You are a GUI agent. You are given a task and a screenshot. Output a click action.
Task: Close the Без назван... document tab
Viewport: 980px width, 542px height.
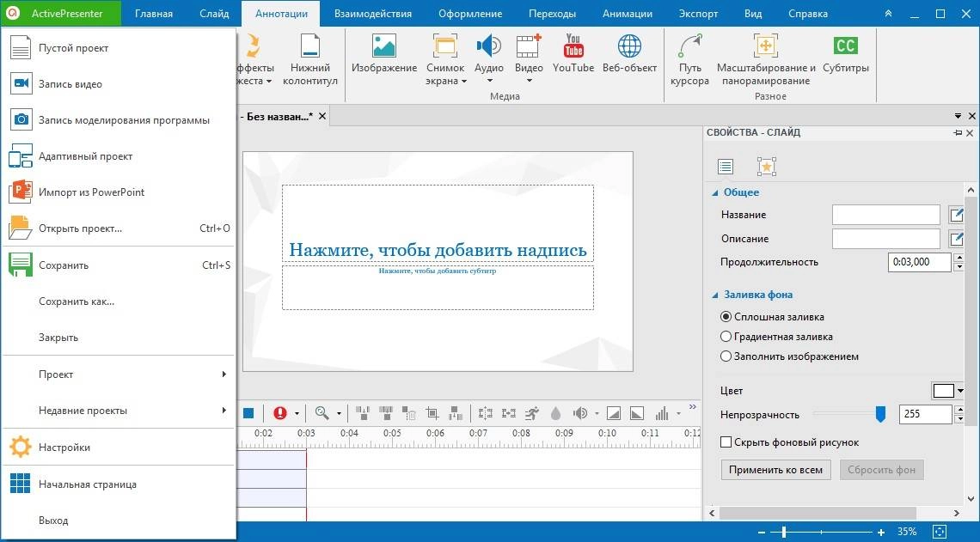pyautogui.click(x=322, y=116)
